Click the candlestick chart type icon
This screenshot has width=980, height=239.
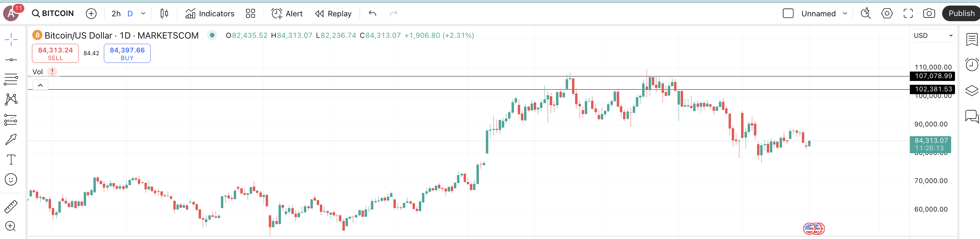point(164,14)
